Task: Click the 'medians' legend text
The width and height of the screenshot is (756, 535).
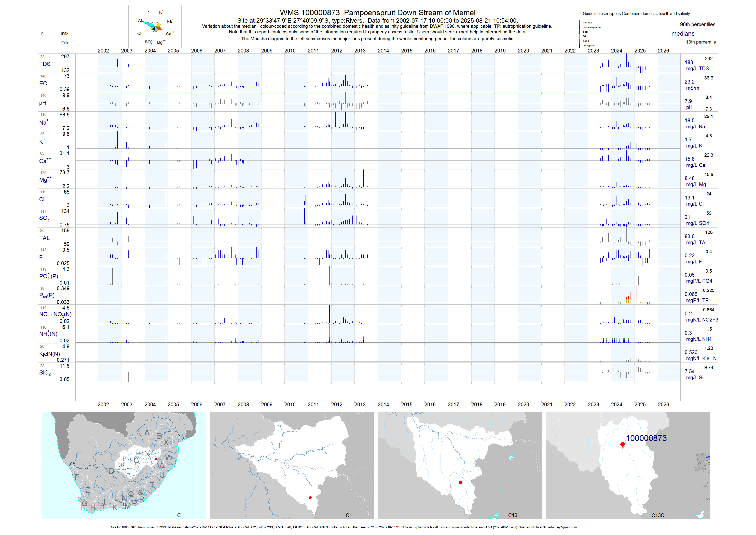Action: [683, 34]
